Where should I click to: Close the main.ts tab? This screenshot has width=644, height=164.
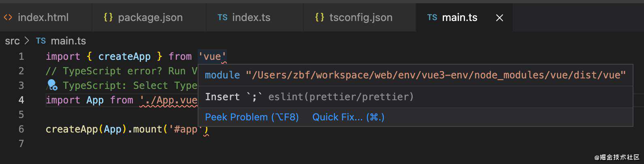[500, 18]
